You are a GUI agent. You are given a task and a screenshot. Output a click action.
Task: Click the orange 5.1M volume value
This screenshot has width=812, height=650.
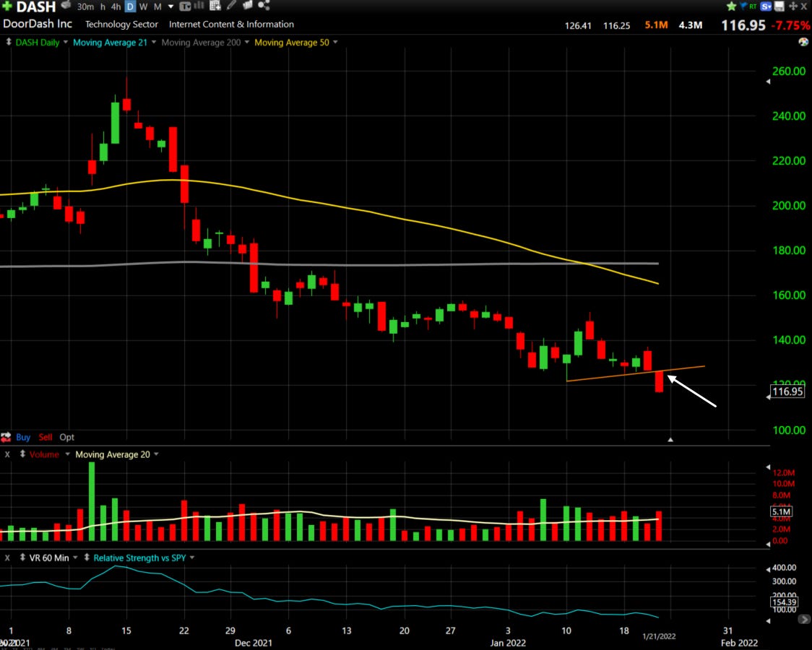pyautogui.click(x=656, y=25)
